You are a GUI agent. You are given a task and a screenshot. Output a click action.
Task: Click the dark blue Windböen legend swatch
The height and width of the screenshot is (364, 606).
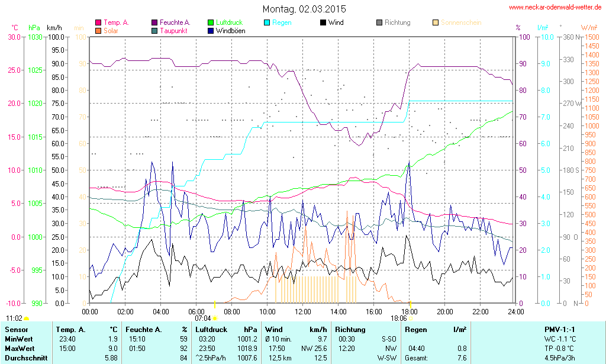211,30
